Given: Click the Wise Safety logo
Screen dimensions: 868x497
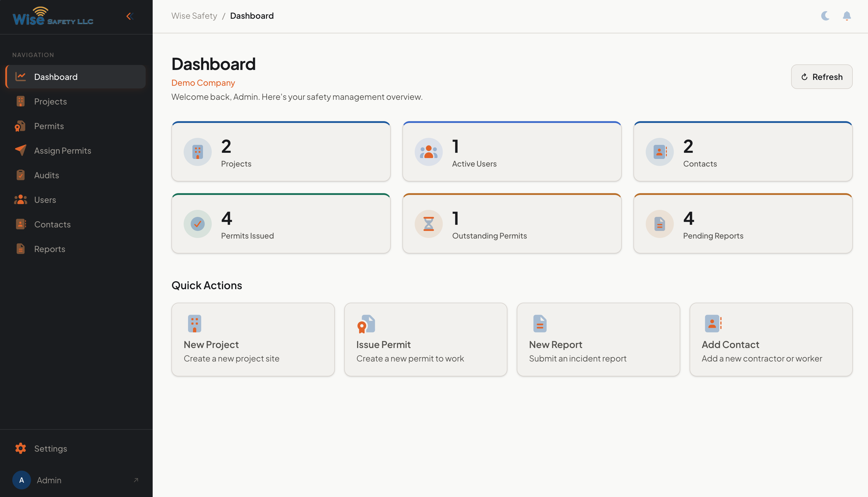Looking at the screenshot, I should click(x=53, y=17).
